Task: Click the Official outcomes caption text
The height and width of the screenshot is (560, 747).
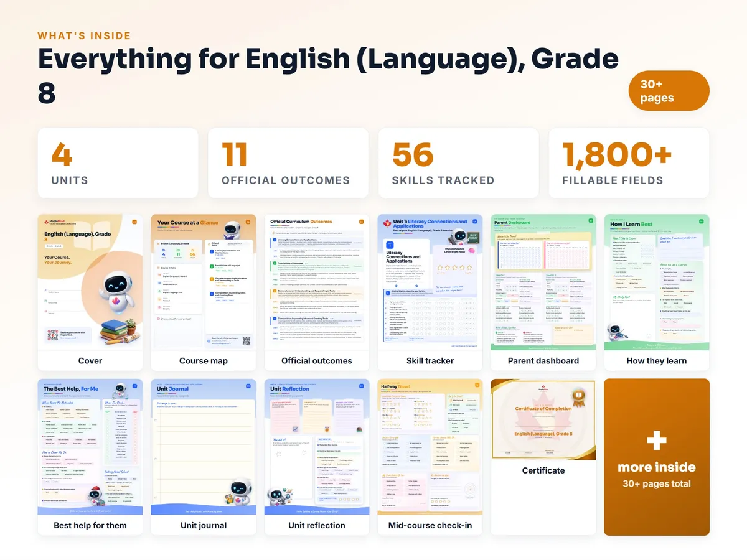Action: [x=317, y=361]
